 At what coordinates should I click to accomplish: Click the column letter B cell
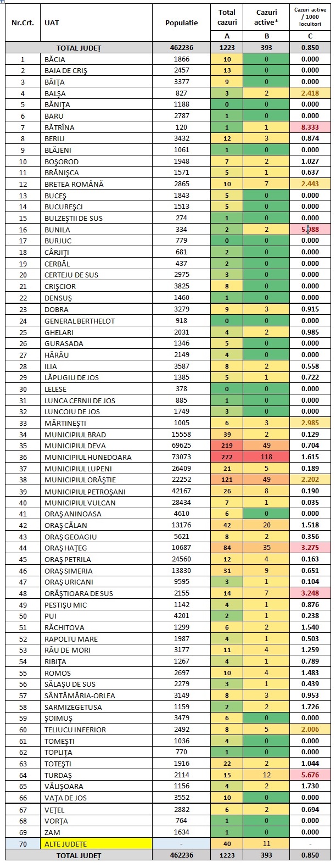(x=266, y=36)
